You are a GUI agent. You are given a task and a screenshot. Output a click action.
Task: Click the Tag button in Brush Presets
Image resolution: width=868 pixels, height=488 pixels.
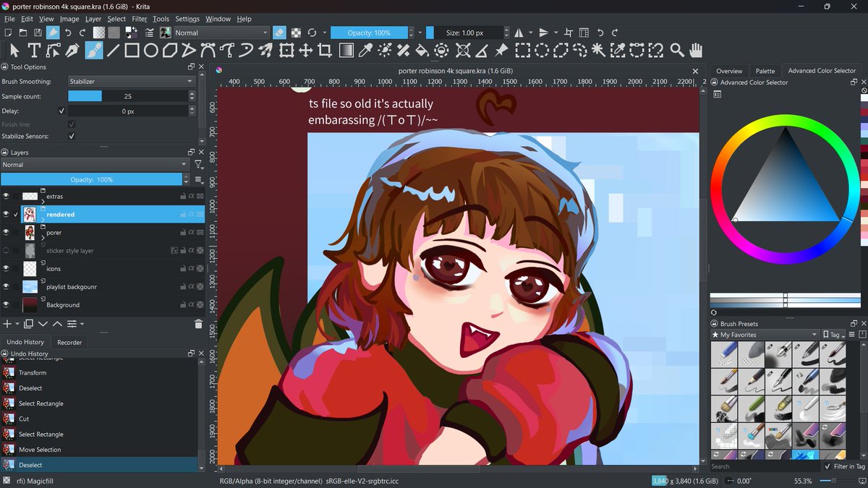click(833, 335)
